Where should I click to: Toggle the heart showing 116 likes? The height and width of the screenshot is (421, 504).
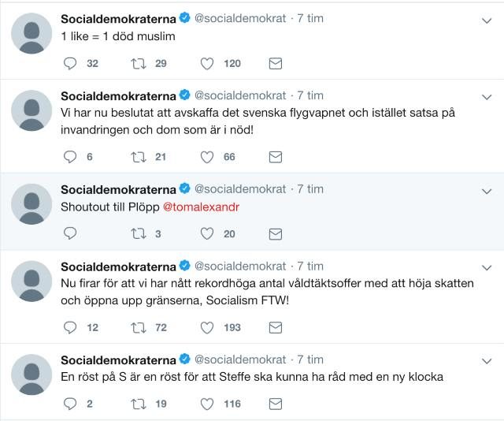pyautogui.click(x=207, y=404)
